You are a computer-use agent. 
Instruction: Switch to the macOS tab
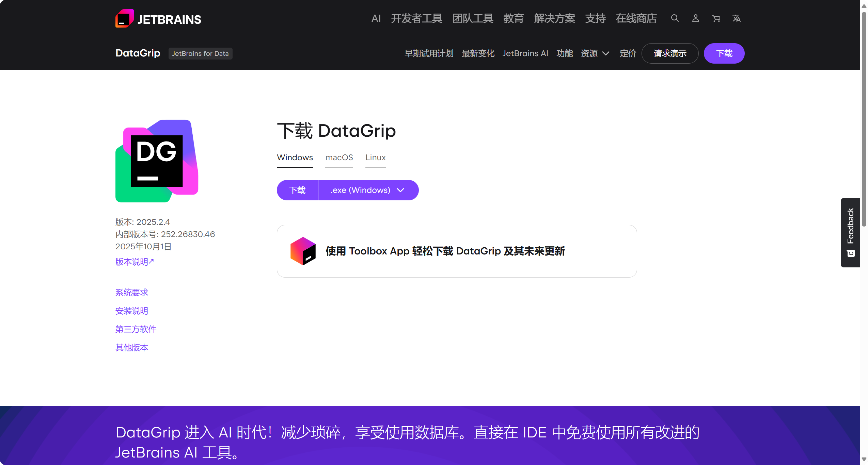(339, 157)
